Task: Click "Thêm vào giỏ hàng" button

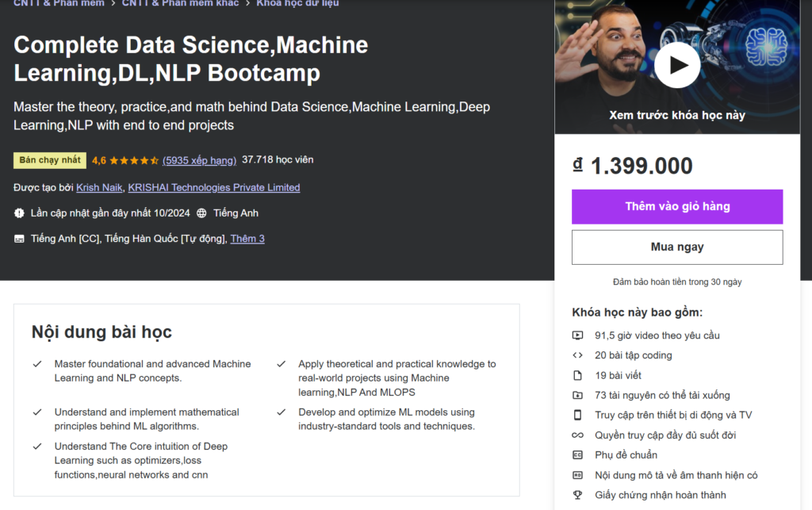Action: [x=676, y=206]
